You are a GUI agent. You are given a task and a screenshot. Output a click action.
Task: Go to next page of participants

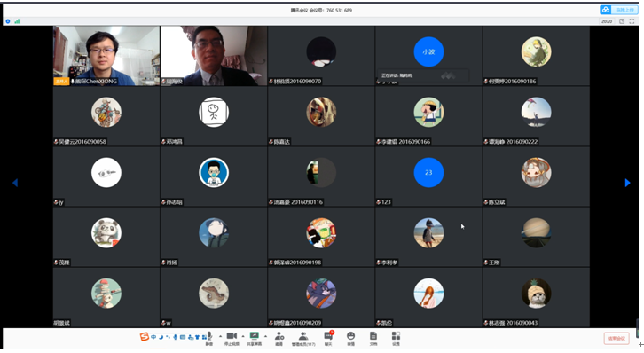pyautogui.click(x=627, y=183)
